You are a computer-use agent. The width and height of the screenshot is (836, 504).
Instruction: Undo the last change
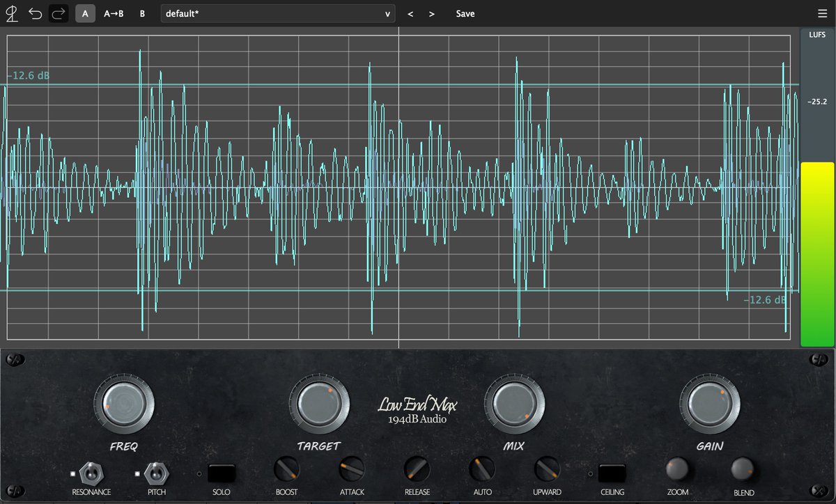[36, 13]
